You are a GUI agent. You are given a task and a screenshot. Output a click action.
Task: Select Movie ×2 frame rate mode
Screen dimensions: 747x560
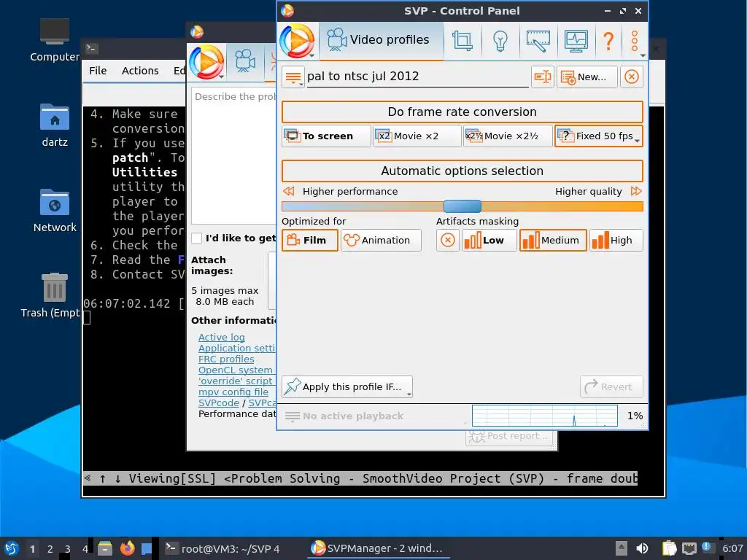pos(417,136)
